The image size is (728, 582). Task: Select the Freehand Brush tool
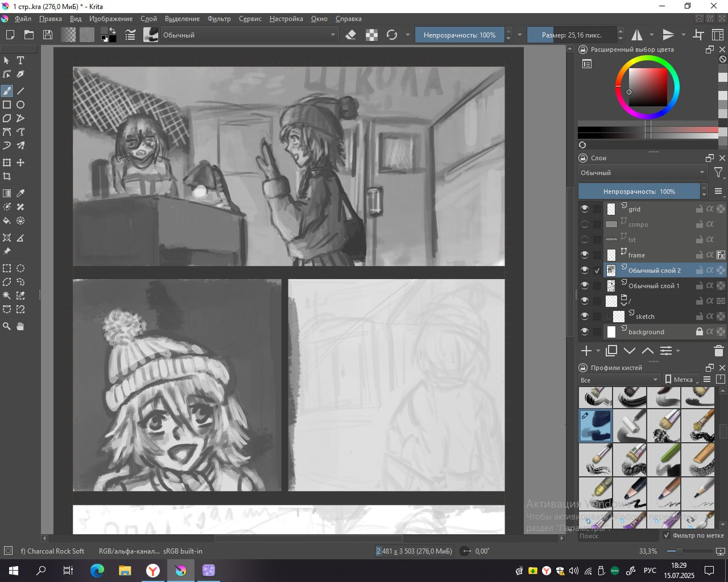coord(7,91)
